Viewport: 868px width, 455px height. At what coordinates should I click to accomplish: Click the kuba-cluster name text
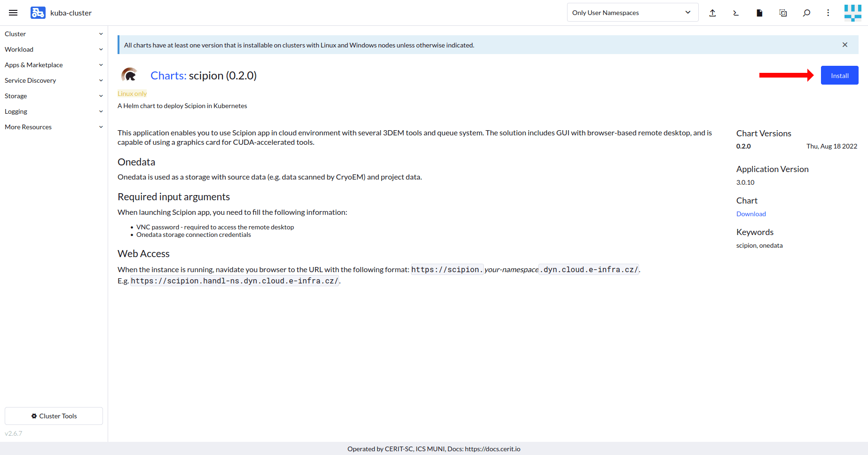(x=71, y=13)
